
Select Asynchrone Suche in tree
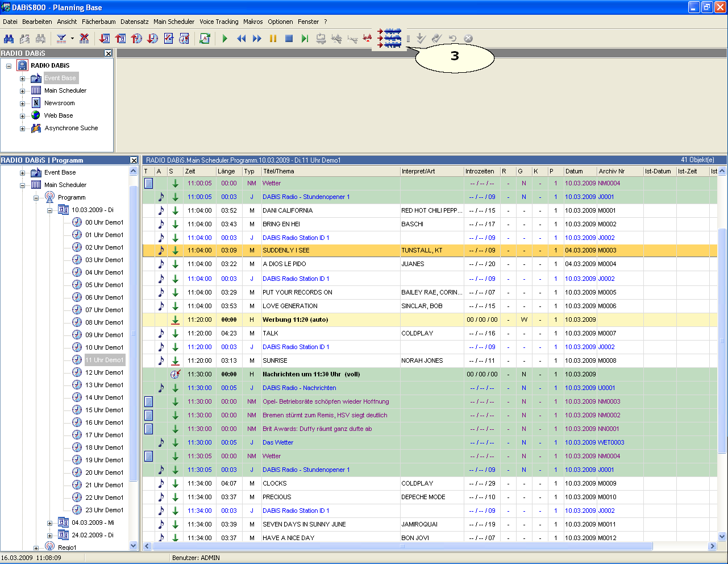(71, 128)
